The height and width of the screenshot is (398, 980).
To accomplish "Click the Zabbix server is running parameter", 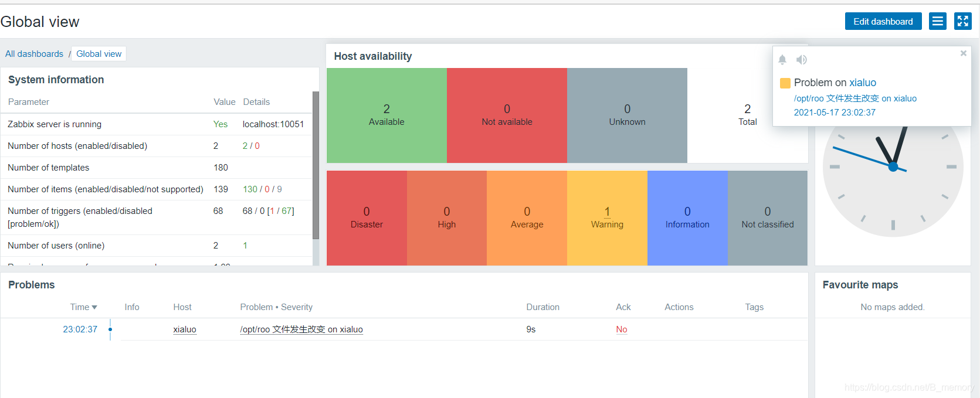I will tap(55, 124).
